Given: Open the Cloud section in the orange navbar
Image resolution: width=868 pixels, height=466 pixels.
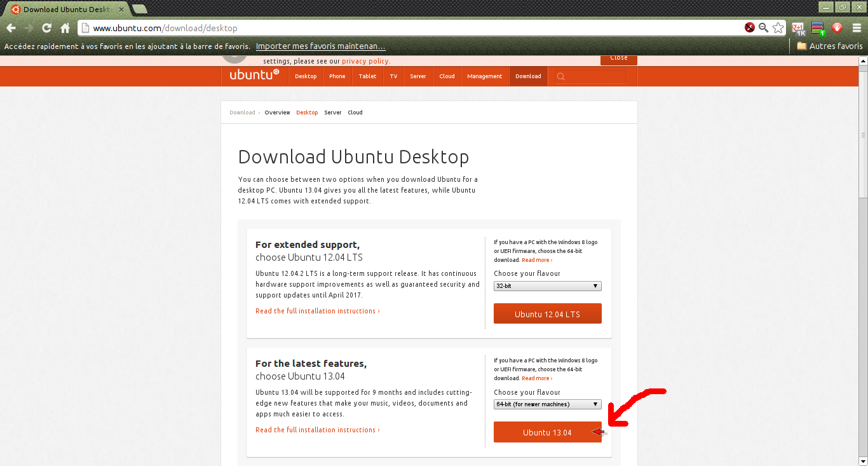Looking at the screenshot, I should point(447,76).
